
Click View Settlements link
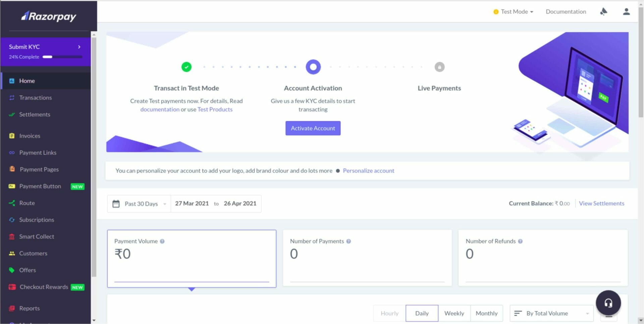point(601,203)
